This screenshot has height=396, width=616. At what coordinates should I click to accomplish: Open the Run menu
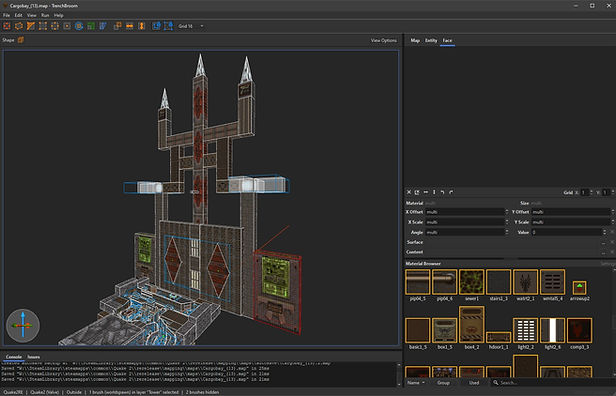(x=45, y=15)
